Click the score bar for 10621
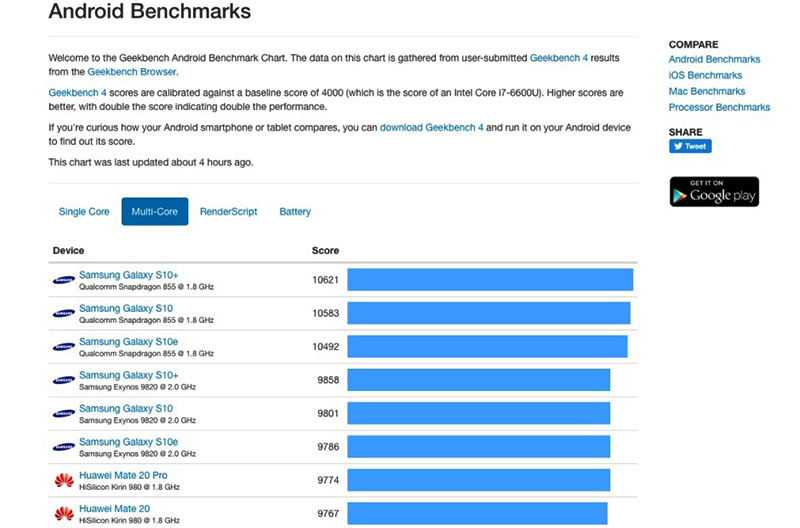 point(490,280)
